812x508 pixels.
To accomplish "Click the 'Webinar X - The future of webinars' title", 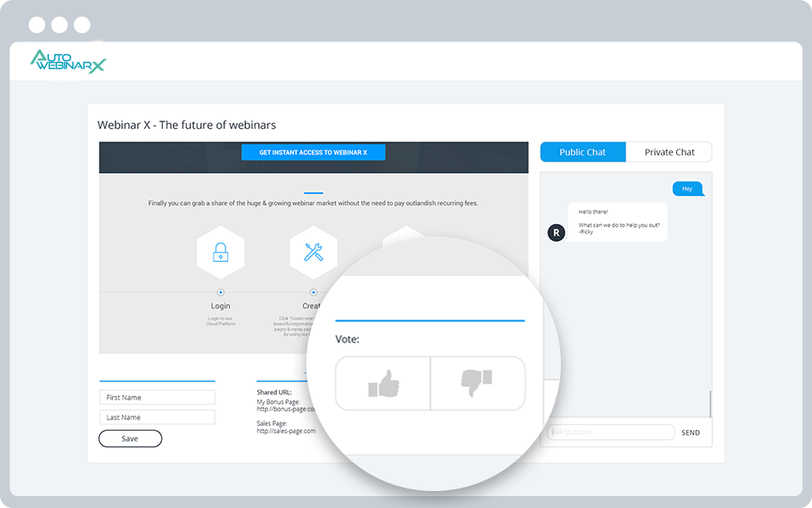I will [187, 125].
